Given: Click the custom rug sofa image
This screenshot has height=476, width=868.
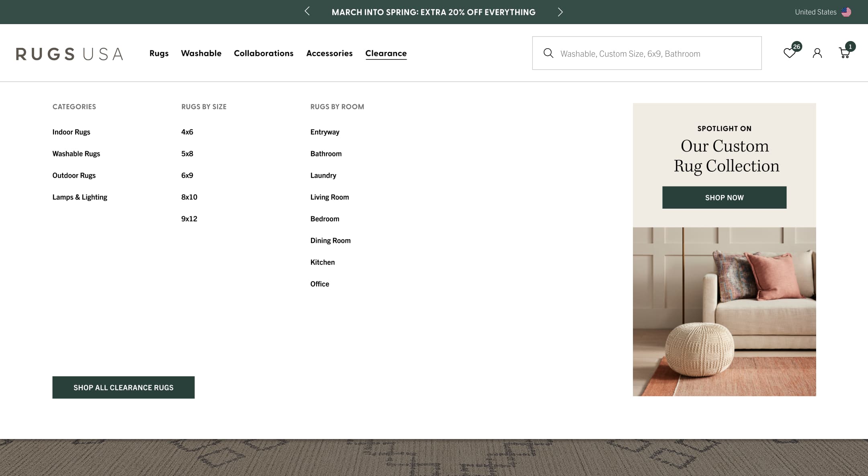Looking at the screenshot, I should click(724, 312).
